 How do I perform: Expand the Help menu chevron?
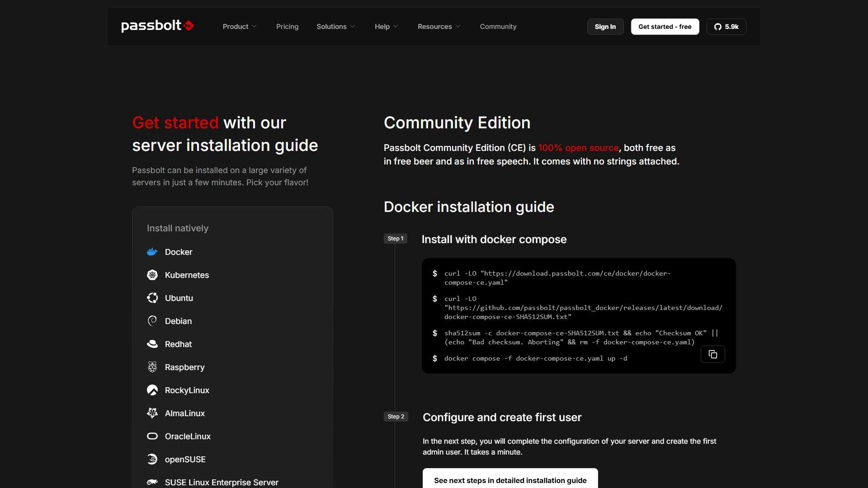[396, 27]
